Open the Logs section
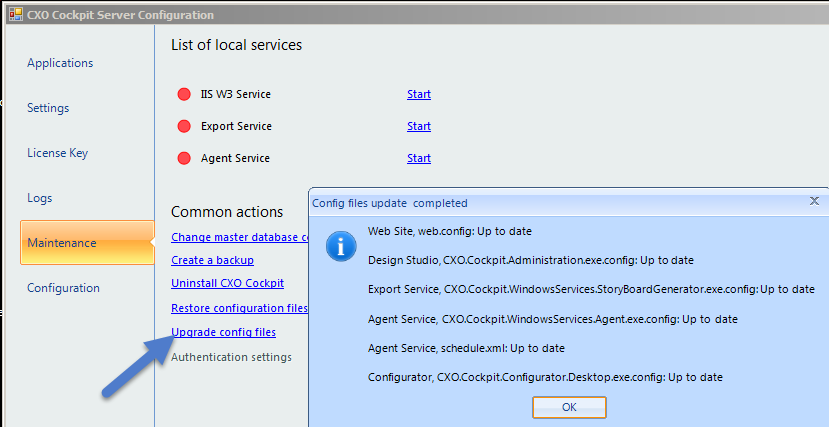Screen dimensions: 829x427 pyautogui.click(x=40, y=198)
